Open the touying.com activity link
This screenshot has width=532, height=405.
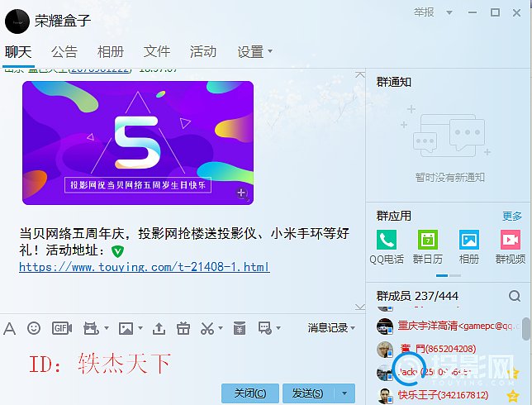click(145, 267)
